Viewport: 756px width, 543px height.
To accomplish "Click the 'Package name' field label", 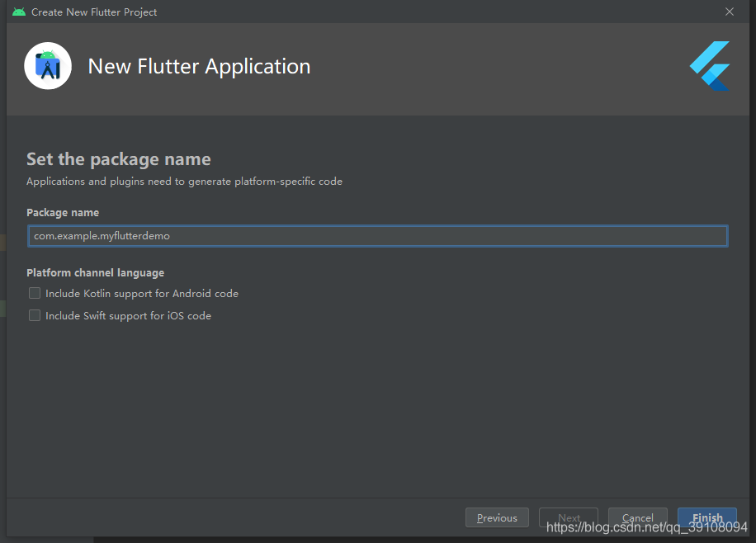I will (63, 213).
